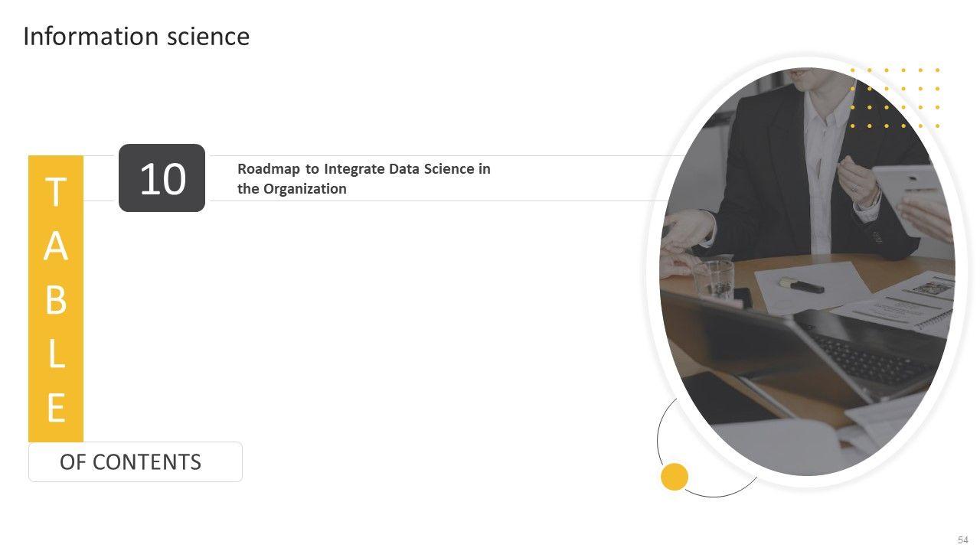Click the solid yellow circle shape
Image resolution: width=980 pixels, height=551 pixels.
[x=675, y=476]
